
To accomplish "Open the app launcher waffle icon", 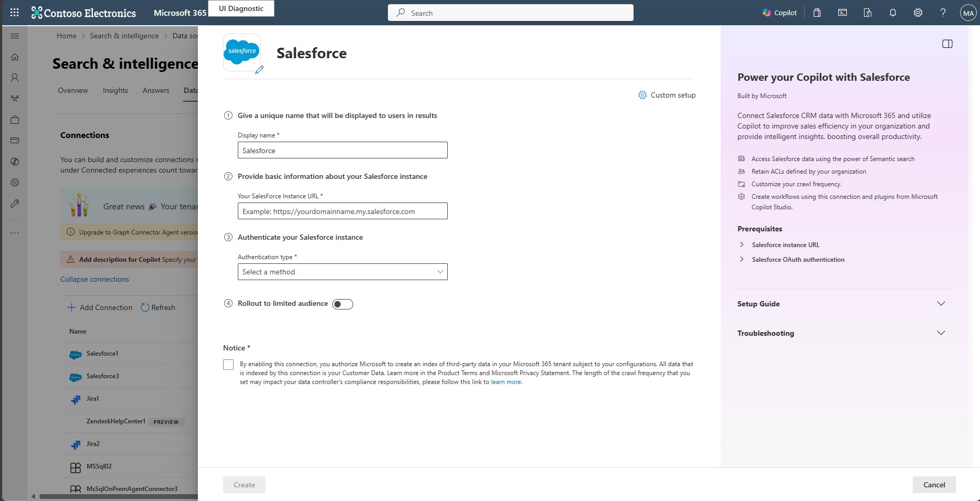I will pyautogui.click(x=14, y=12).
